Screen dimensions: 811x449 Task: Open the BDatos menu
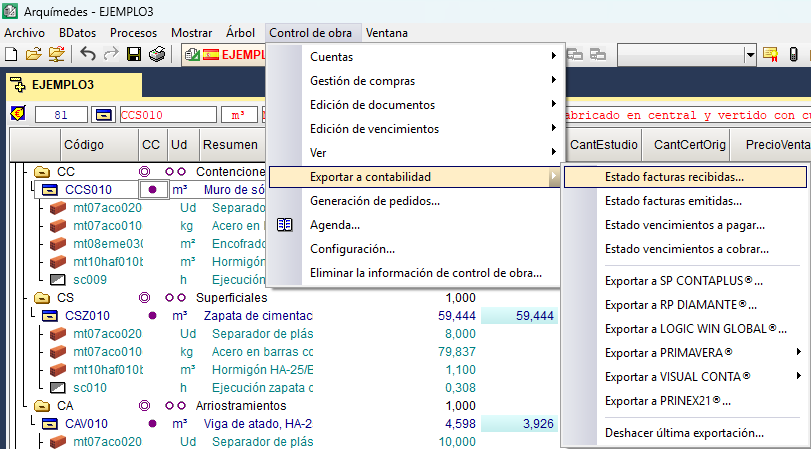78,33
